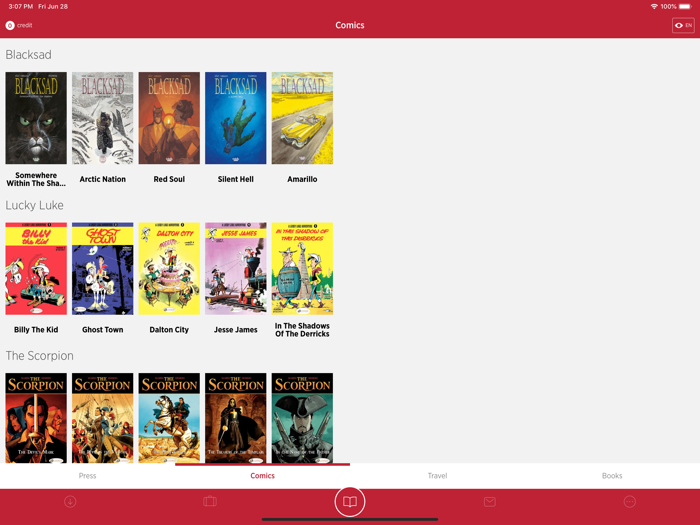Click the 'Silent Hell' title text

236,179
